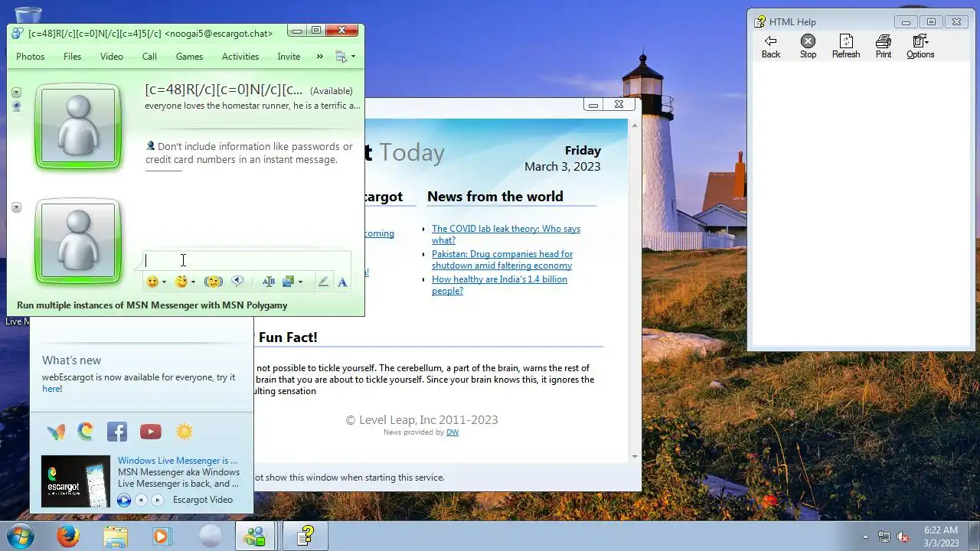Print from the HTML Help window
The image size is (980, 551).
(x=884, y=46)
